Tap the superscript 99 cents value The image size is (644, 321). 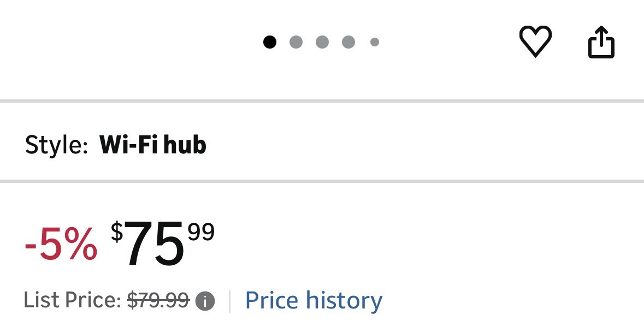pos(201,233)
